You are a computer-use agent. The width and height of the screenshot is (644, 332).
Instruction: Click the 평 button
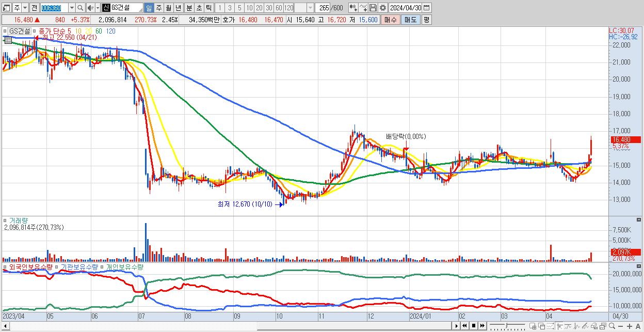pos(426,20)
